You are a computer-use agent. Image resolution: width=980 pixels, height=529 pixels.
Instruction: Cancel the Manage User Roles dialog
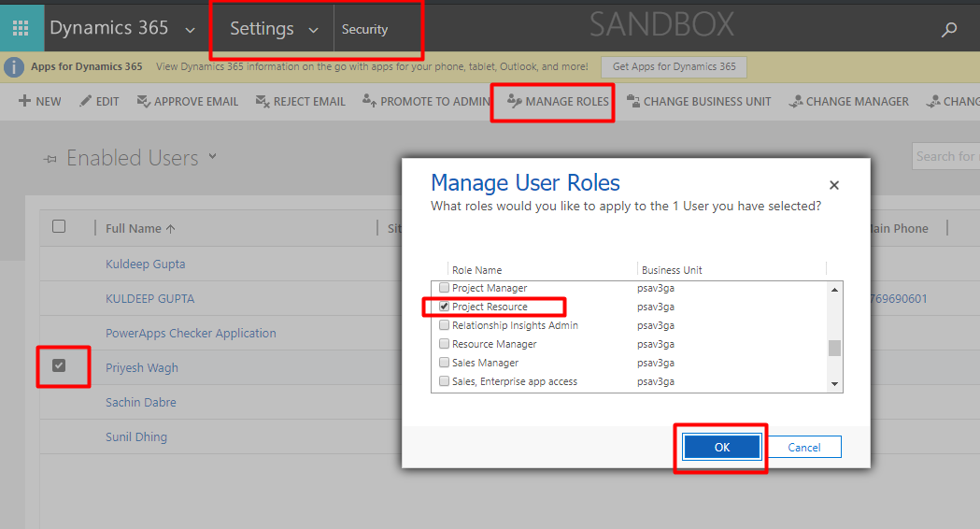pyautogui.click(x=803, y=448)
